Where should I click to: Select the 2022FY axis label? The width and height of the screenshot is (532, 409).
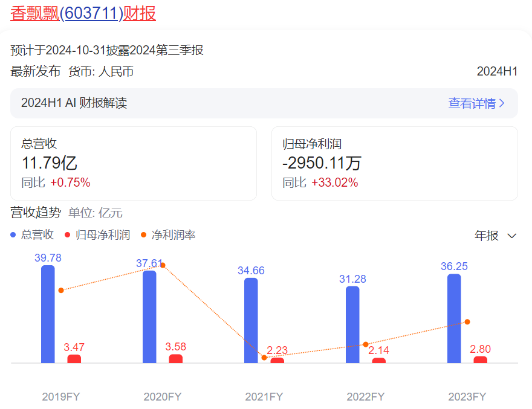tap(365, 397)
